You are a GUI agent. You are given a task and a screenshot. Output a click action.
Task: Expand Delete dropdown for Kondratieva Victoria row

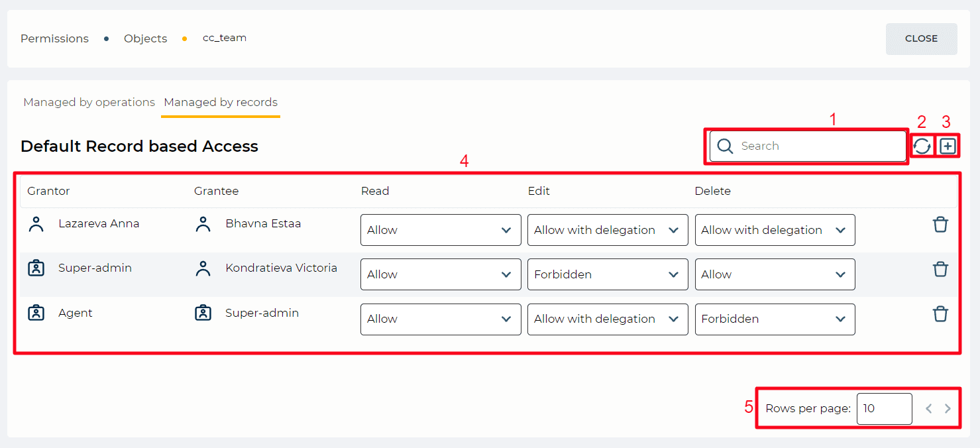(x=775, y=274)
